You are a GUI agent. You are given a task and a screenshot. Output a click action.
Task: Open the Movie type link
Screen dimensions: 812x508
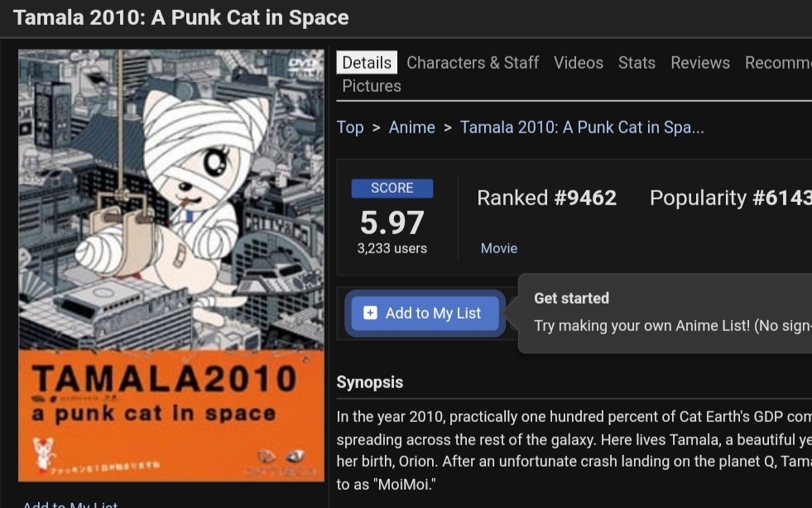(498, 248)
